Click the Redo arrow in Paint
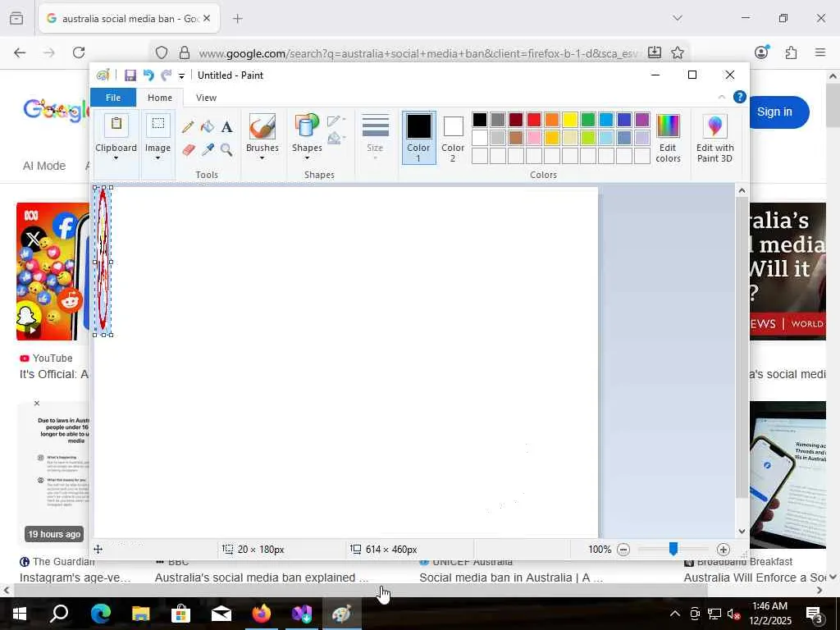Screen dimensions: 840x630 tap(167, 75)
